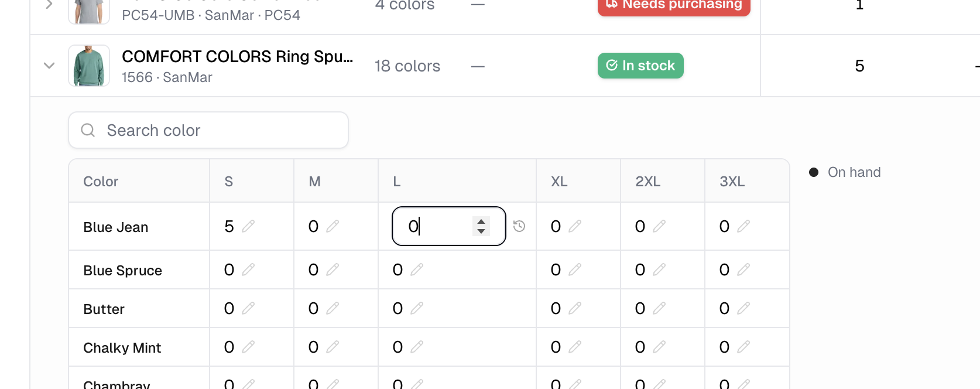
Task: Click the 4 colors count
Action: click(x=405, y=5)
